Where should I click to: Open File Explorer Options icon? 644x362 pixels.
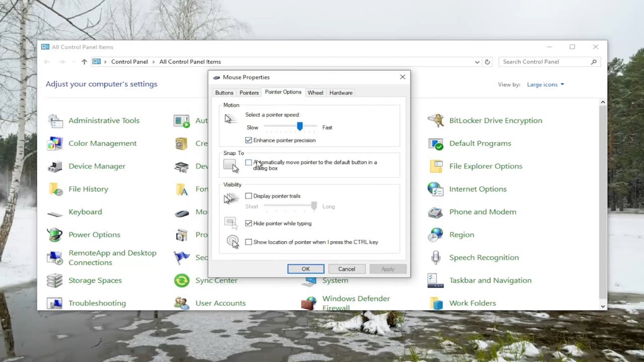coord(436,166)
